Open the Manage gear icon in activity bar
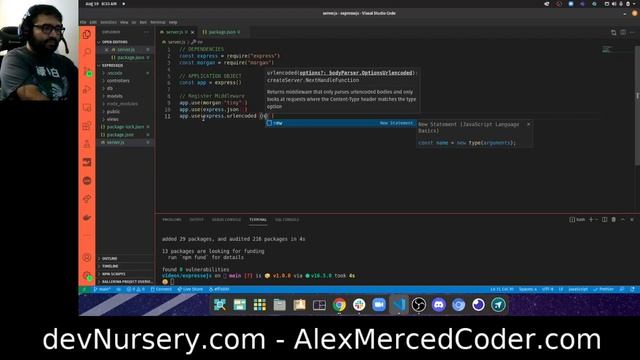This screenshot has height=360, width=640. (x=87, y=276)
